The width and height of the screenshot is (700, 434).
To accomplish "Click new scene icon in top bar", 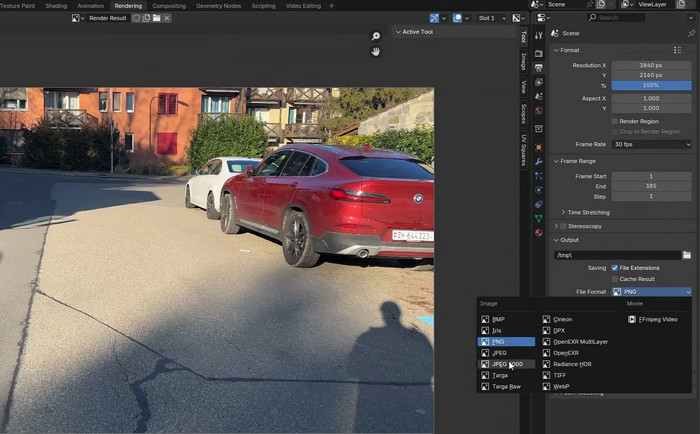I will (601, 4).
